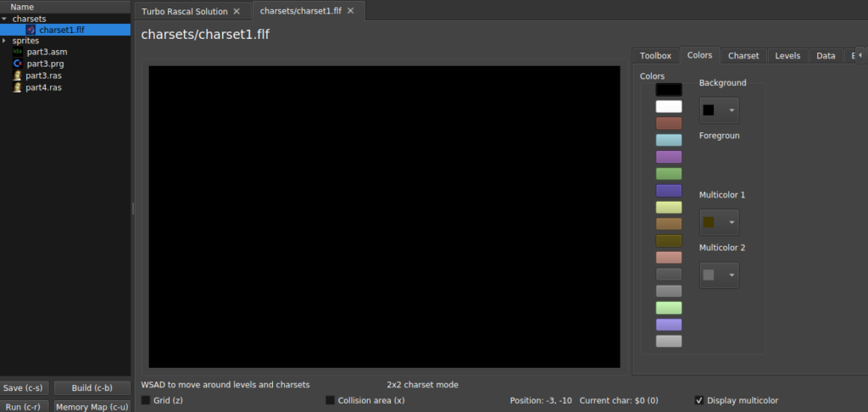Open the Background color dropdown
This screenshot has width=868, height=412.
(x=719, y=110)
